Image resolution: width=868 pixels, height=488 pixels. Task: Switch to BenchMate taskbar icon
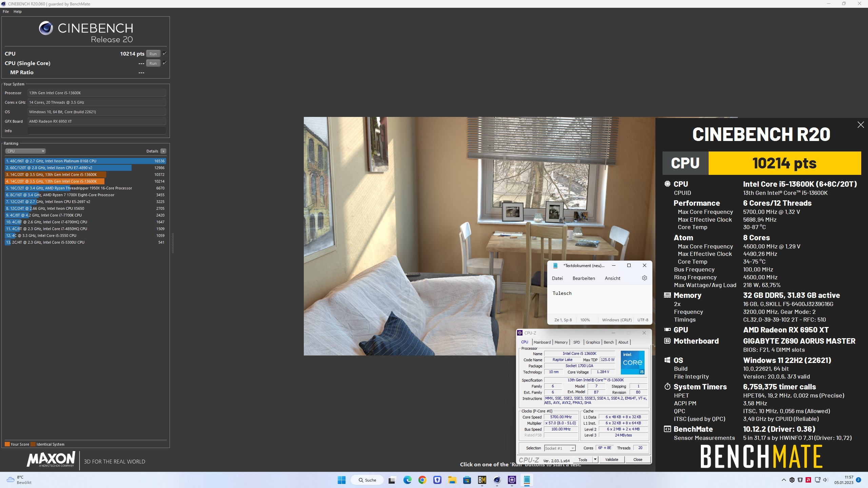(x=482, y=480)
